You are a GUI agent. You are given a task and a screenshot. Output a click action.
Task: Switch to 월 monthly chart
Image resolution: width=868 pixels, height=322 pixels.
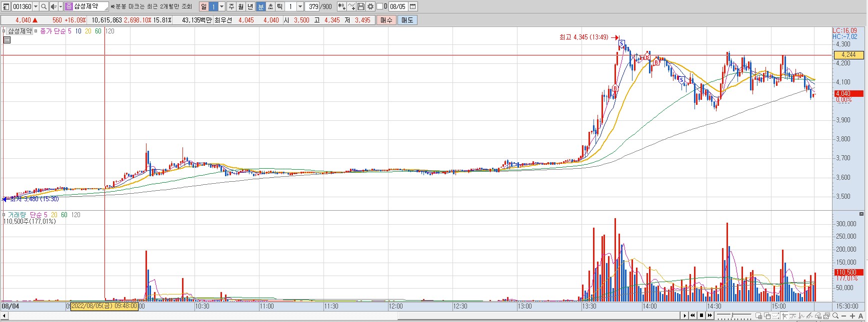coord(241,6)
